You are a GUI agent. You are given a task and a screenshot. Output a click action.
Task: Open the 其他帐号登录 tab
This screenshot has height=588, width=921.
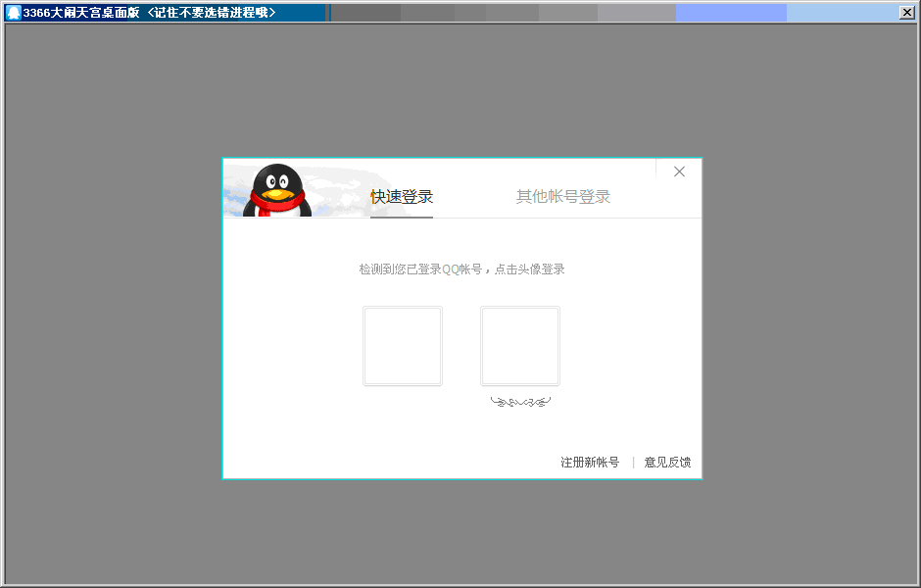pos(563,197)
